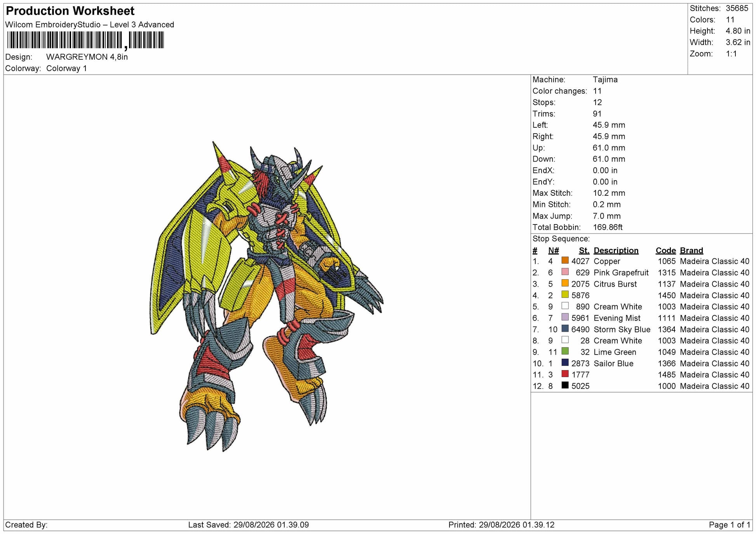The width and height of the screenshot is (756, 534).
Task: Click the stitch count "4027" in row 1
Action: coord(580,261)
